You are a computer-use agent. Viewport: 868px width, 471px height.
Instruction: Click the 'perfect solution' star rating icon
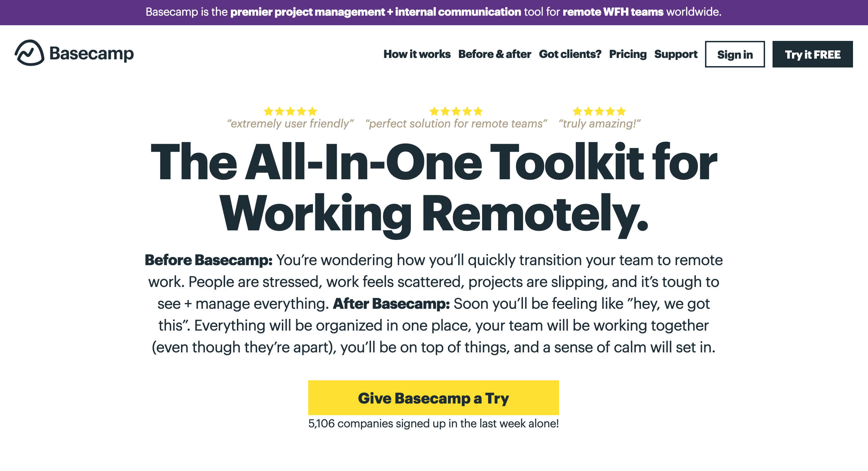tap(455, 111)
